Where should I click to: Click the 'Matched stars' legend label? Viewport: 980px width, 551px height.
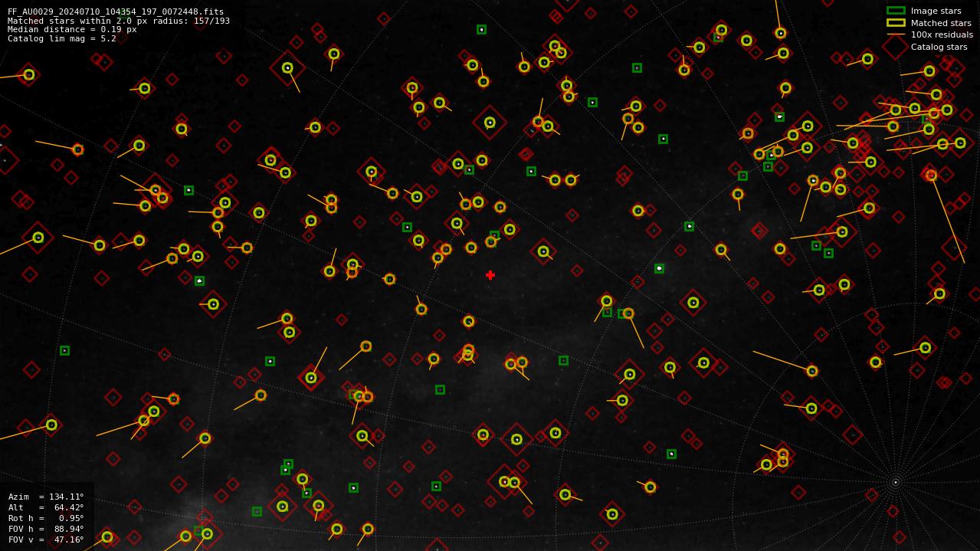click(x=941, y=23)
